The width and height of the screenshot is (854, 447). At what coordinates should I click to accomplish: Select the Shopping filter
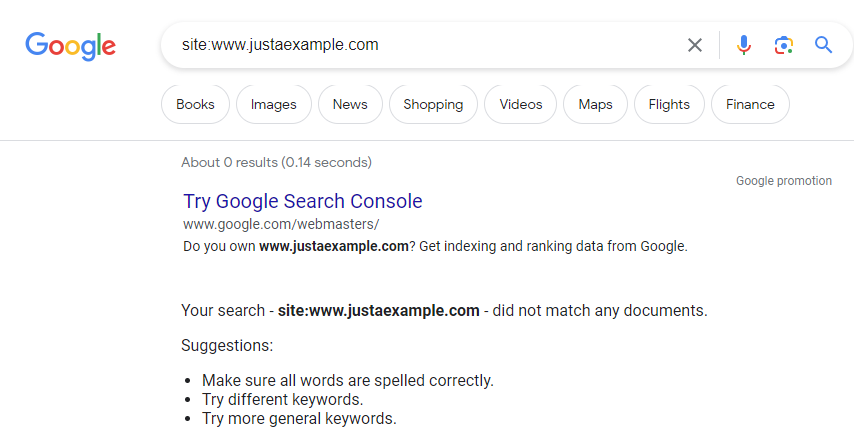pyautogui.click(x=433, y=104)
